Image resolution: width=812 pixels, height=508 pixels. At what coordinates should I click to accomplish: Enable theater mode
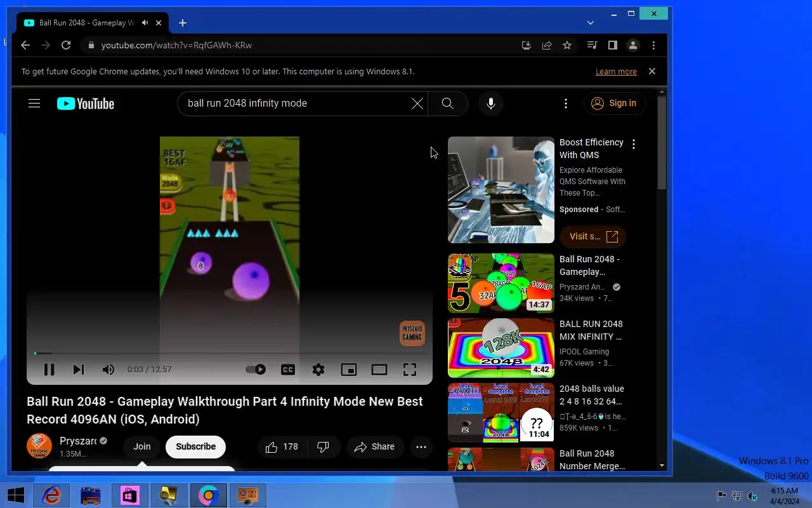[379, 370]
